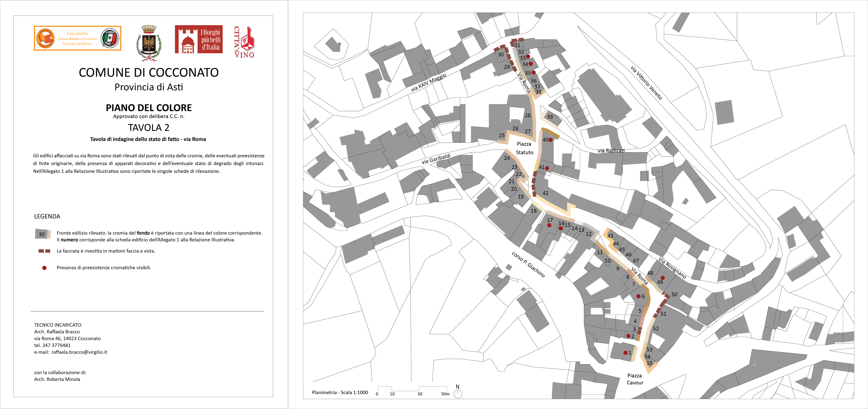Click the red dot on building 40

551,140
